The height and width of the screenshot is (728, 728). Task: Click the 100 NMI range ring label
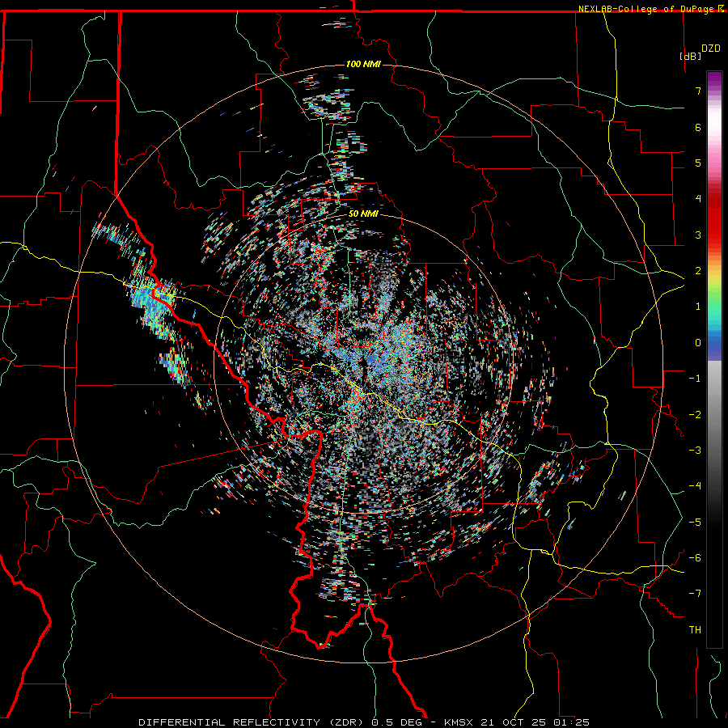[363, 64]
